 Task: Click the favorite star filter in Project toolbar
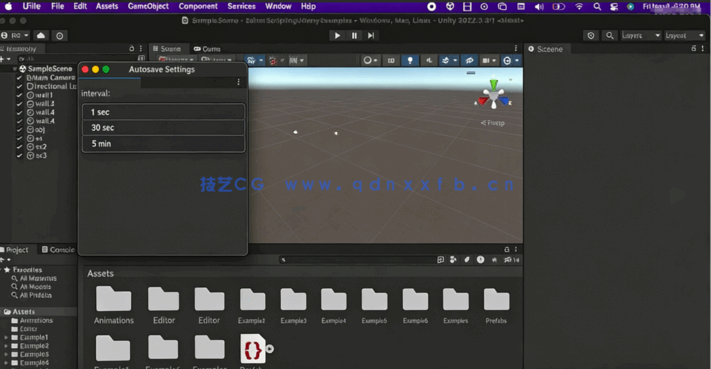495,260
